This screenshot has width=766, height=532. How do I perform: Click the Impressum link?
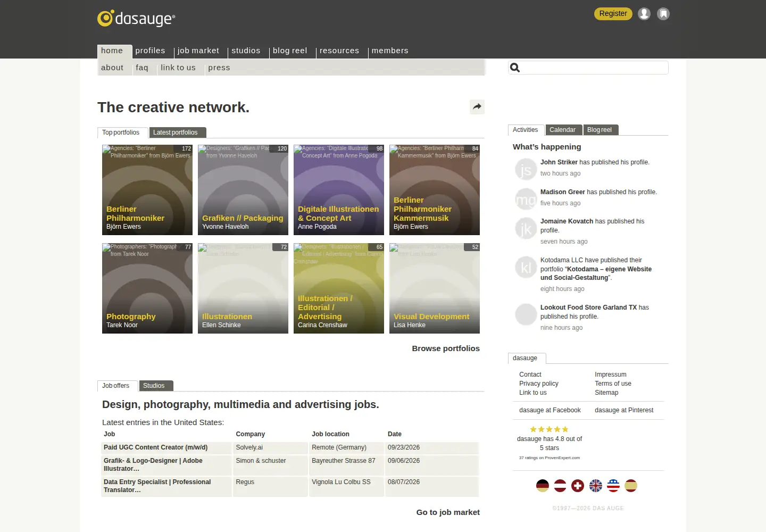pyautogui.click(x=611, y=375)
